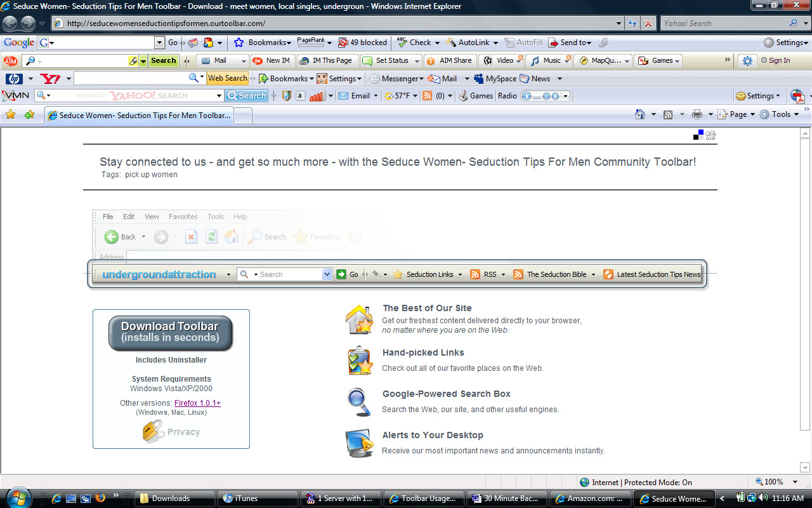The image size is (812, 508).
Task: Click the AIM logo icon
Action: 10,60
